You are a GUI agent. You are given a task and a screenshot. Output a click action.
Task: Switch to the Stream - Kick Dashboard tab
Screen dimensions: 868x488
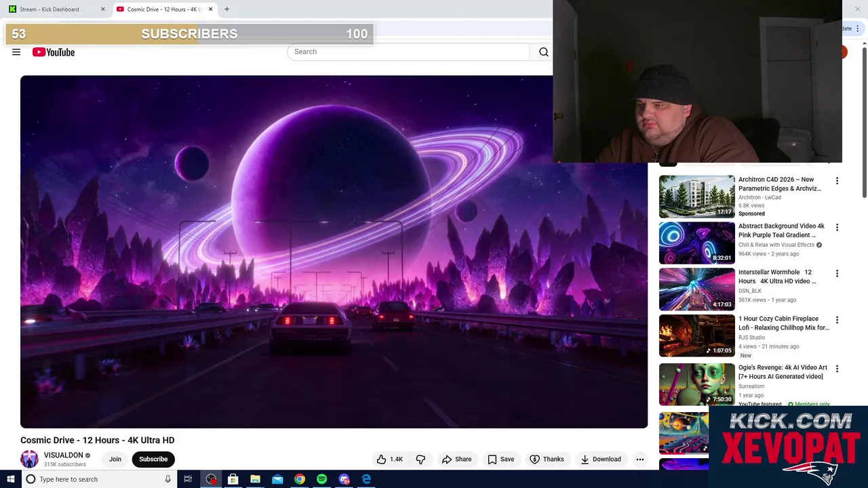[x=50, y=9]
